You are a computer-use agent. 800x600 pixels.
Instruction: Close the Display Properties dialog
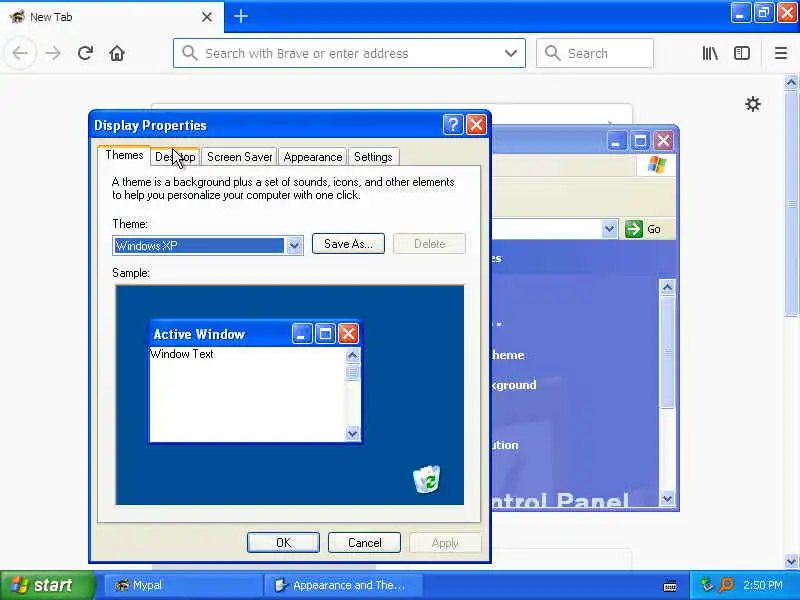coord(477,124)
